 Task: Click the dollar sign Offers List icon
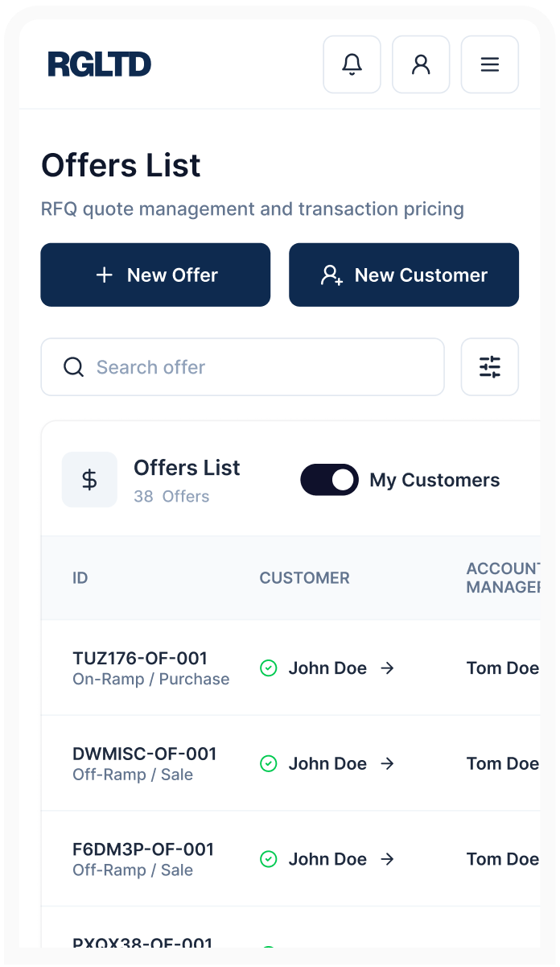point(89,480)
